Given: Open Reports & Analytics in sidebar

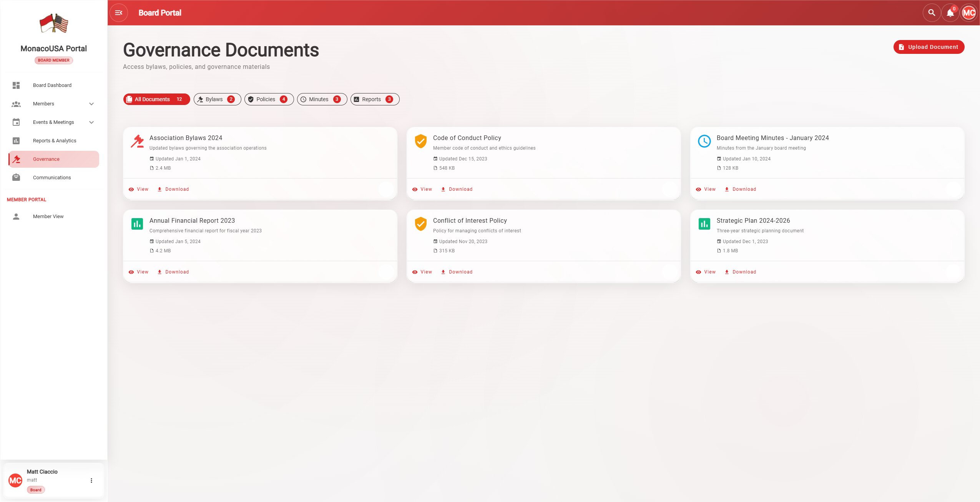Looking at the screenshot, I should [54, 141].
